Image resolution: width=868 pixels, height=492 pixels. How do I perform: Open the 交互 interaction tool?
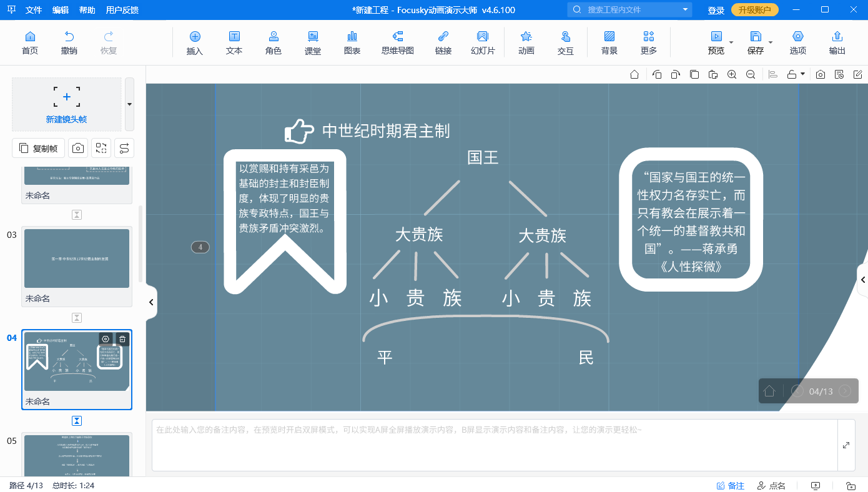(x=566, y=42)
